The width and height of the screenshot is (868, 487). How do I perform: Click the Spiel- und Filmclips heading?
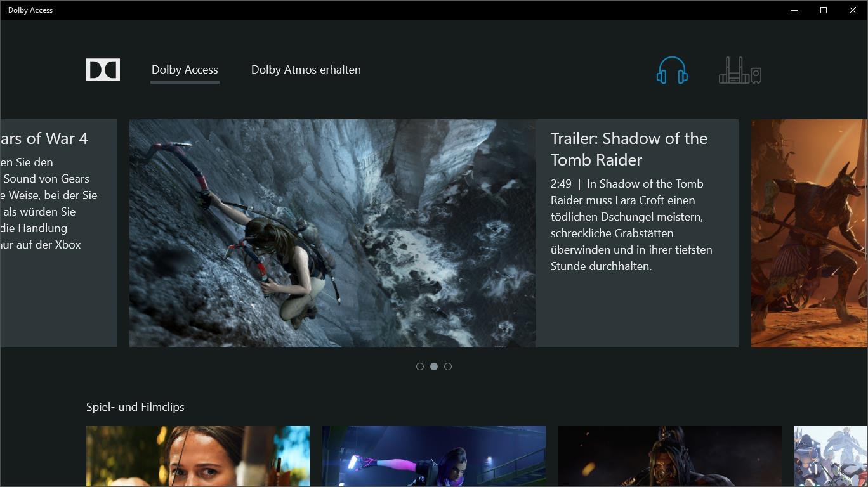(x=135, y=407)
